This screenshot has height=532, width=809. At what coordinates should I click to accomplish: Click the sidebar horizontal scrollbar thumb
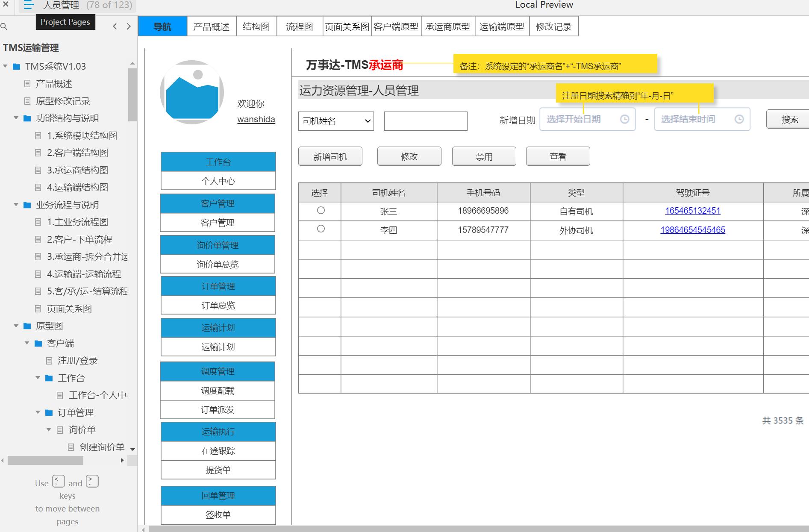[x=45, y=461]
